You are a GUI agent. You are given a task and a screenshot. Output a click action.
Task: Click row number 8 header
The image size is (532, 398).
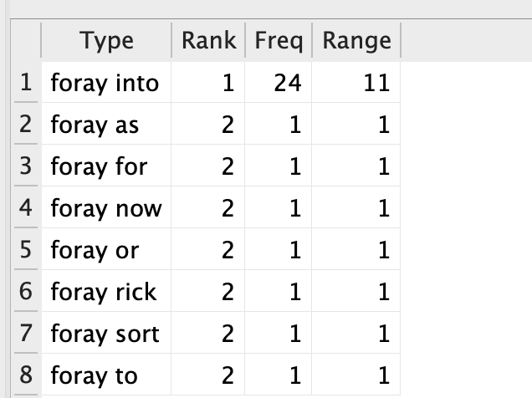26,375
